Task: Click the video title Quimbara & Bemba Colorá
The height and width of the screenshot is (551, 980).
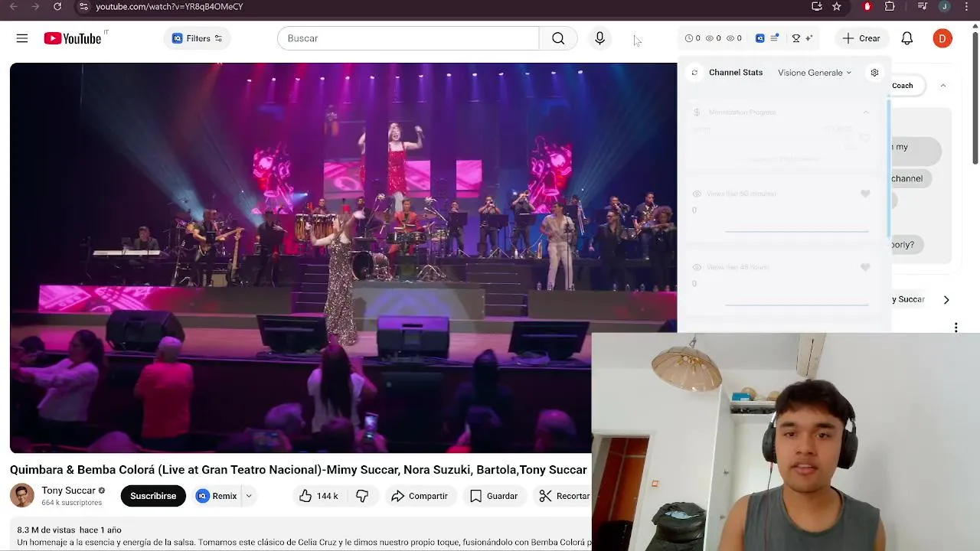Action: click(298, 470)
